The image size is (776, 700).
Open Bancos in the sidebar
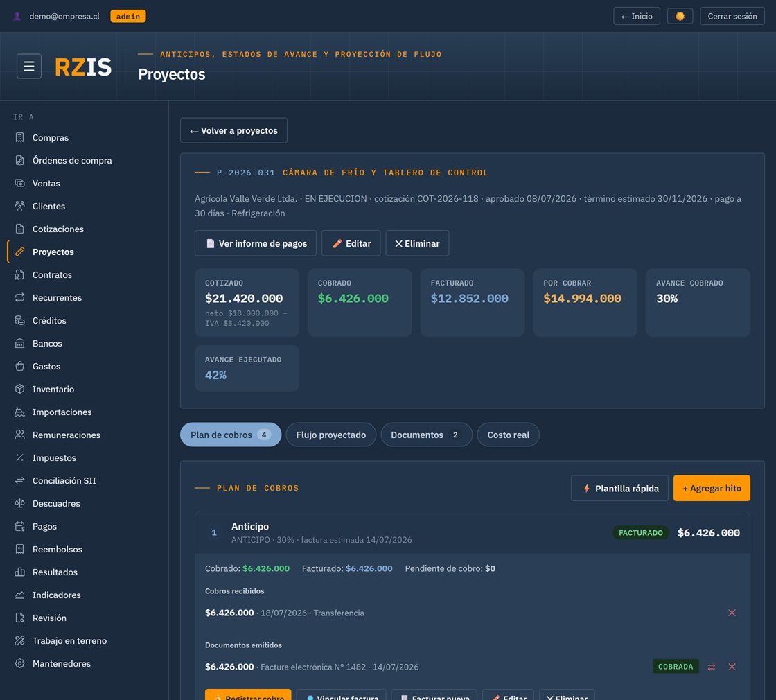47,343
